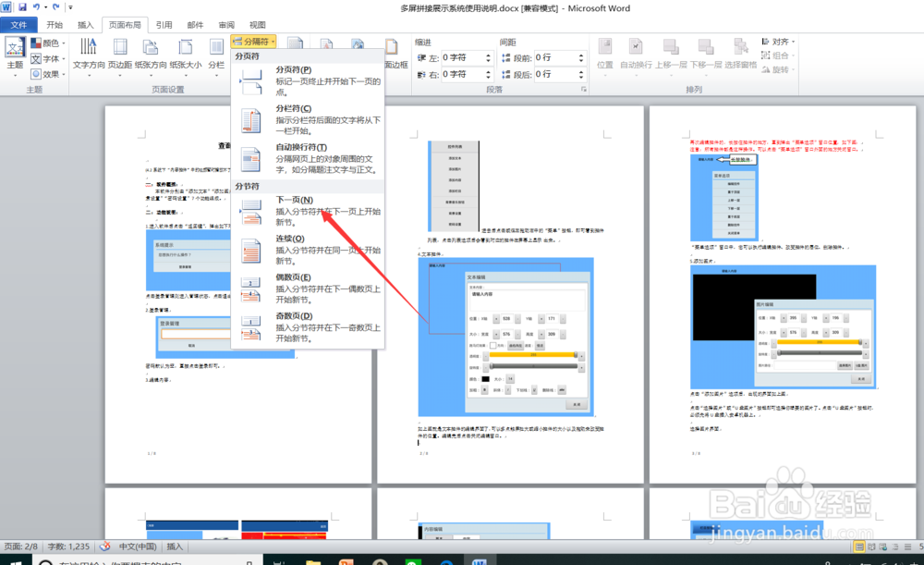Click proofing check icon in status bar

[105, 547]
